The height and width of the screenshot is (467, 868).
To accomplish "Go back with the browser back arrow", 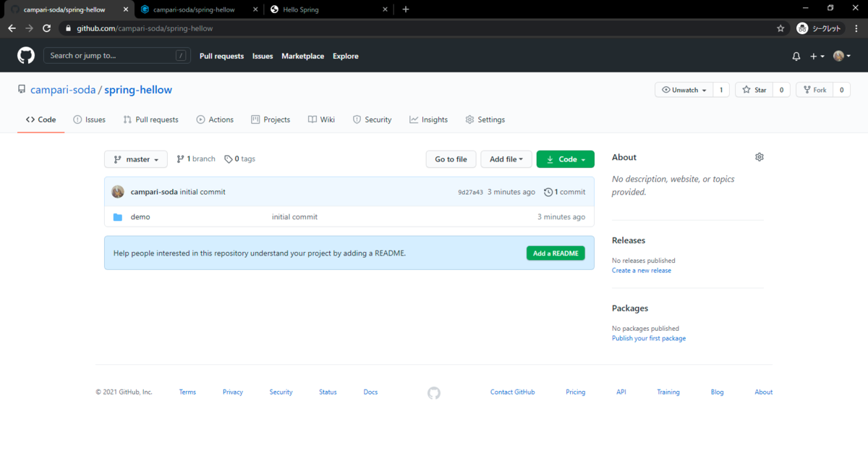I will [x=12, y=28].
